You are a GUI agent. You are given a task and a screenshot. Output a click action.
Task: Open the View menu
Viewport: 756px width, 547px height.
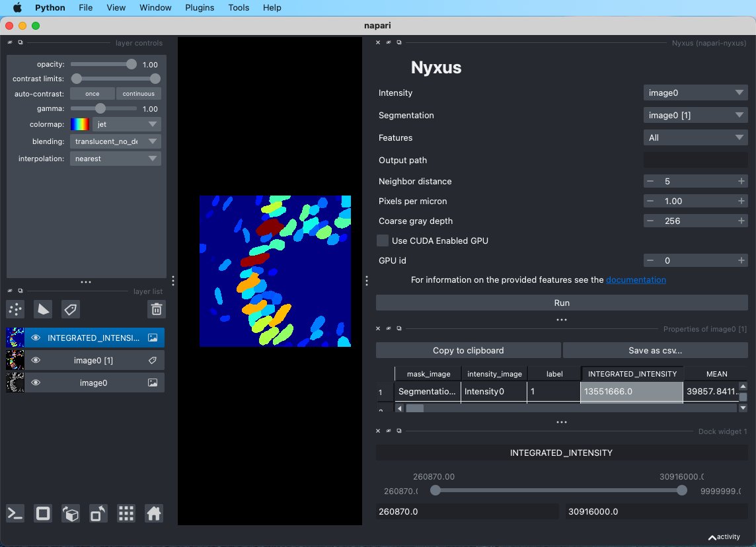tap(116, 8)
